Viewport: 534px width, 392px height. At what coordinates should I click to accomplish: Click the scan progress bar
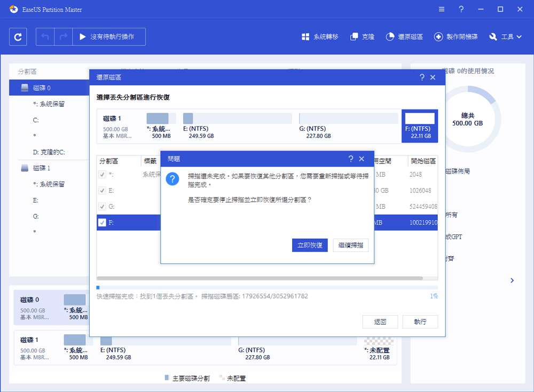[268, 288]
